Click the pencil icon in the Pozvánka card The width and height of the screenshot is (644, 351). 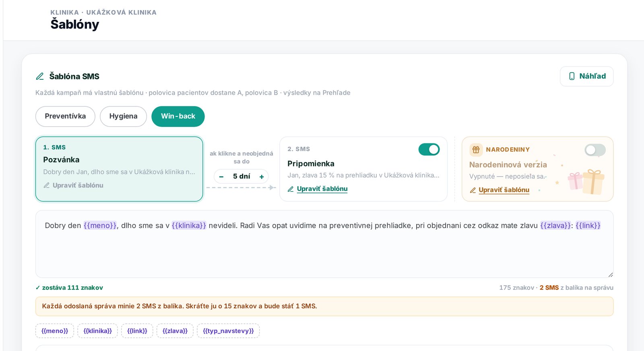point(47,185)
